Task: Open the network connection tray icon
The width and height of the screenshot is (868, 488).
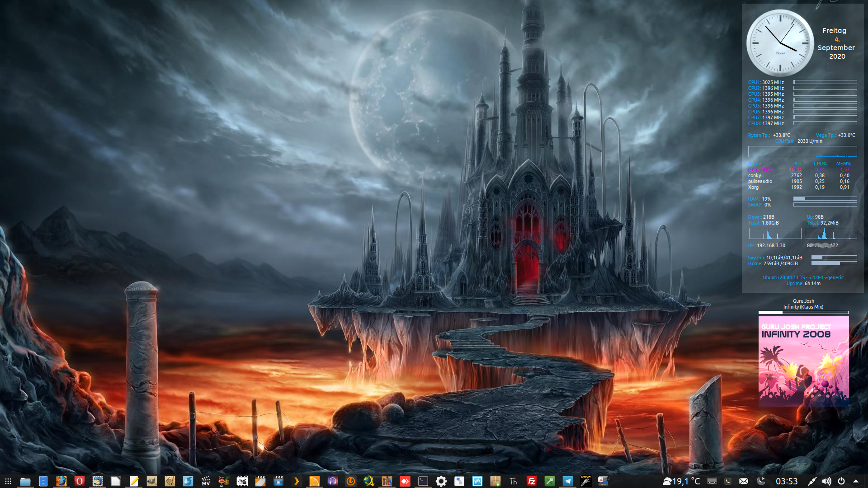Action: (x=812, y=481)
